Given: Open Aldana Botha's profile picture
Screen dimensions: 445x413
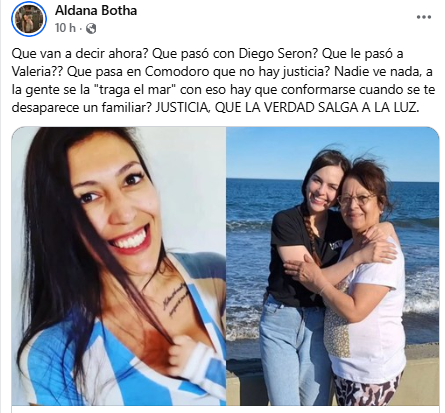Looking at the screenshot, I should tap(29, 19).
